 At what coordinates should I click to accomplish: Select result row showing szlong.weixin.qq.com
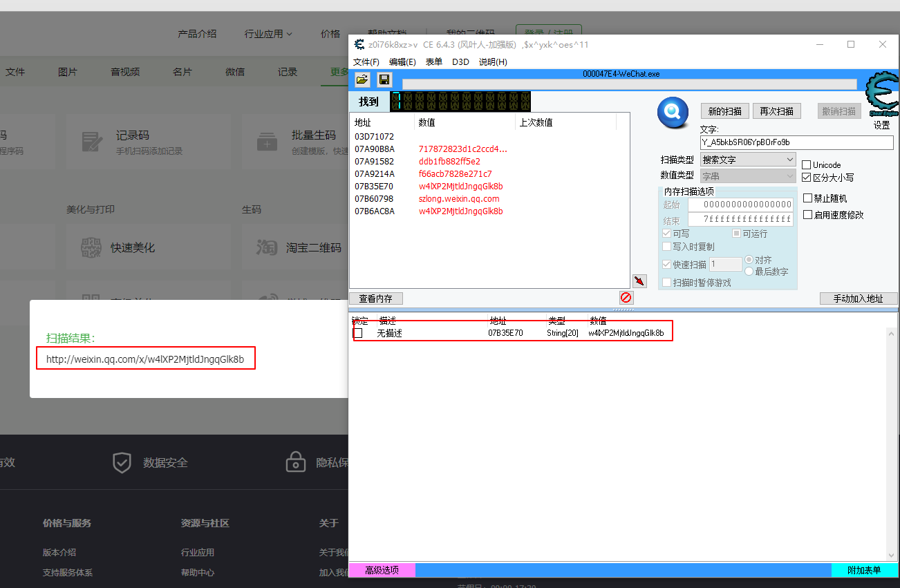click(x=489, y=198)
